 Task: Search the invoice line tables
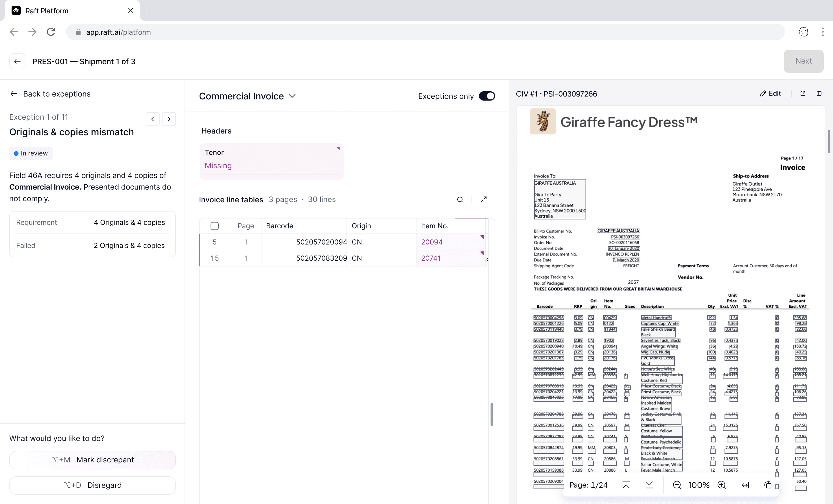[x=460, y=200]
